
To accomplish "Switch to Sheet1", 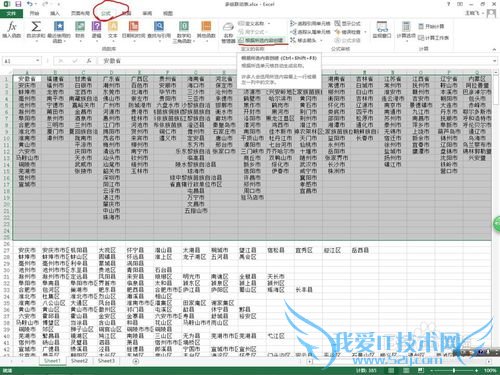I will click(x=52, y=361).
